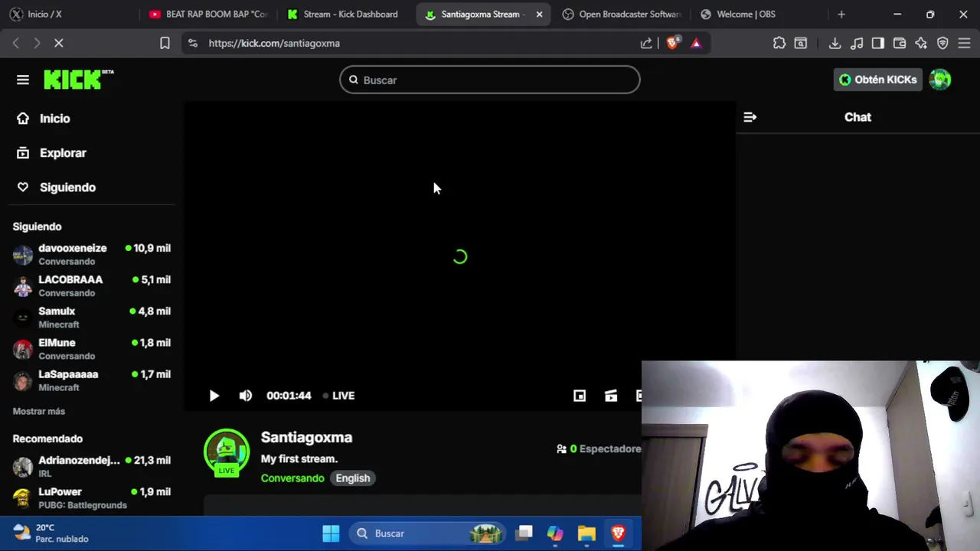Open Leo AI sparkle icon
Image resolution: width=980 pixels, height=551 pixels.
[921, 44]
